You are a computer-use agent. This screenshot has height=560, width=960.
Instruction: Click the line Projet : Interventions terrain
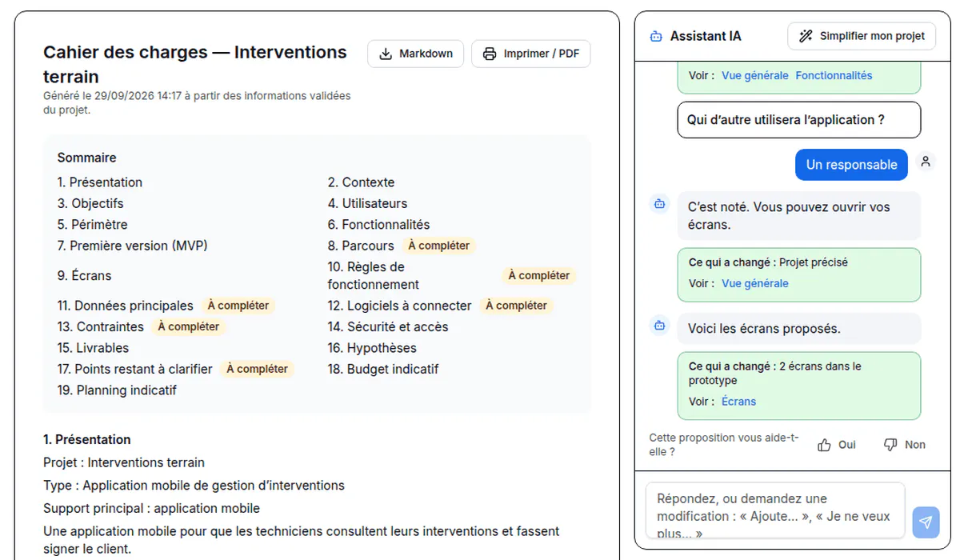pos(124,462)
